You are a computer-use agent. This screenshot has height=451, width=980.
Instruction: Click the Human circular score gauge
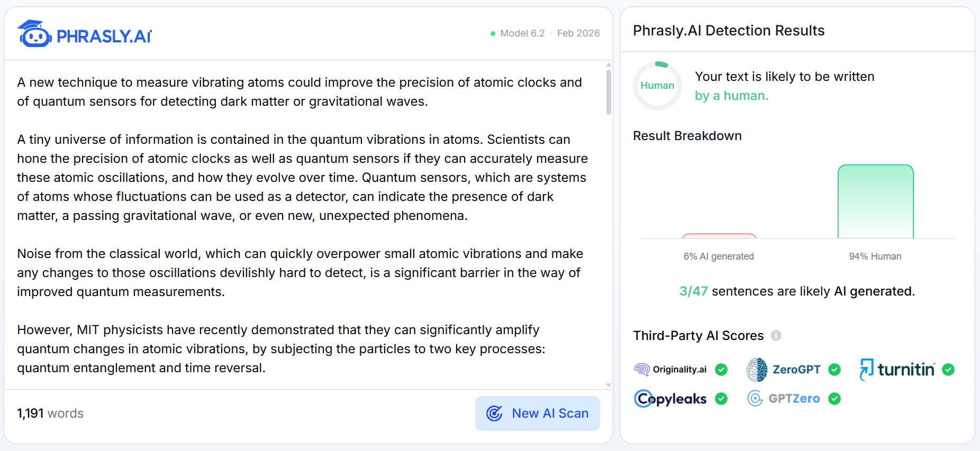point(657,86)
